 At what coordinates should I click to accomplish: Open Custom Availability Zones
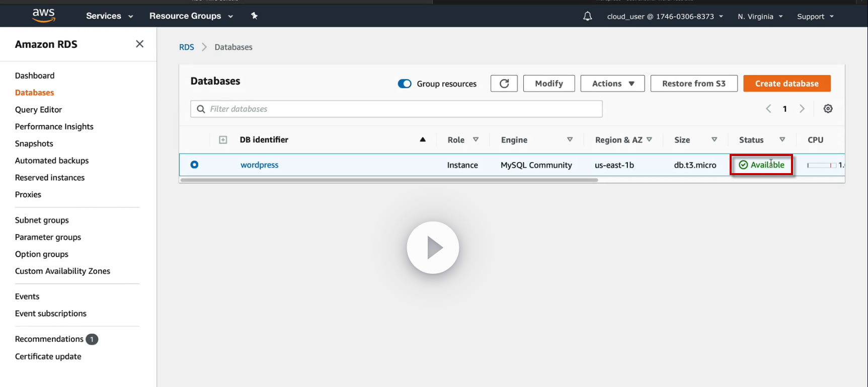coord(62,271)
